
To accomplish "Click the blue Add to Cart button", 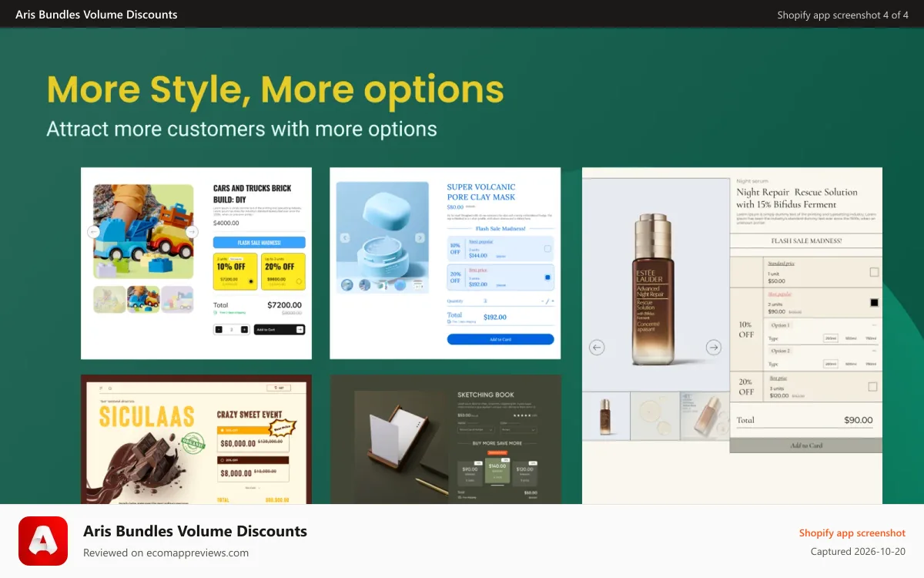I will pyautogui.click(x=500, y=339).
